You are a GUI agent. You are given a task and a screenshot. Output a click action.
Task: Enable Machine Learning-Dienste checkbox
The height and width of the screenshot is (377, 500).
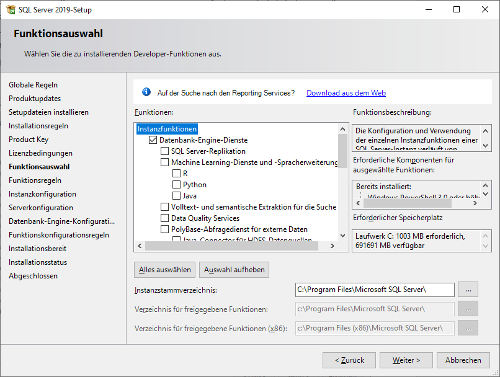point(165,162)
